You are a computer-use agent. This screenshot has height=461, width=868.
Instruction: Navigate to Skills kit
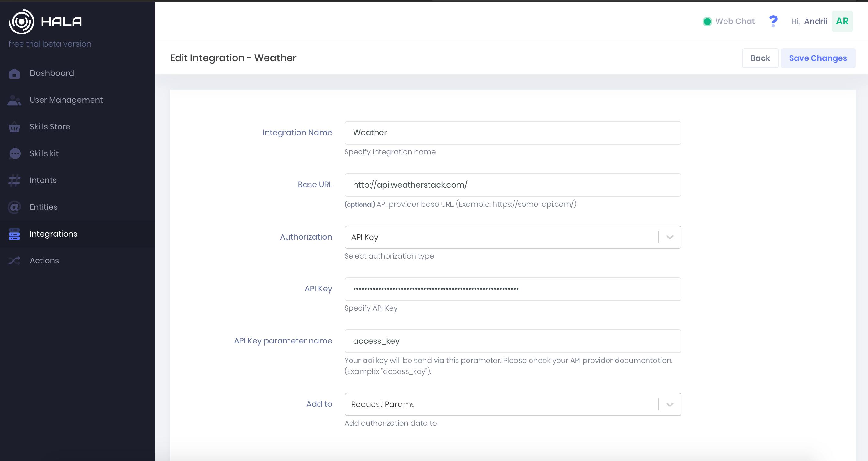44,153
